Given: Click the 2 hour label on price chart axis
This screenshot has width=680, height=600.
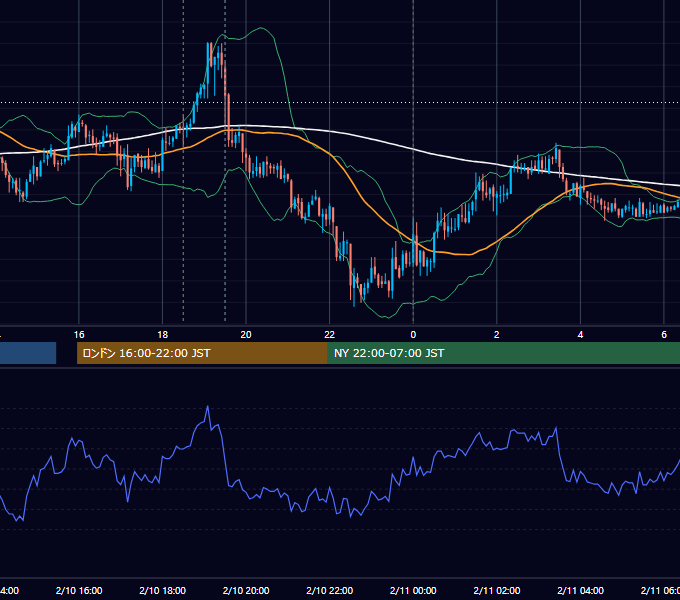Looking at the screenshot, I should [x=497, y=335].
